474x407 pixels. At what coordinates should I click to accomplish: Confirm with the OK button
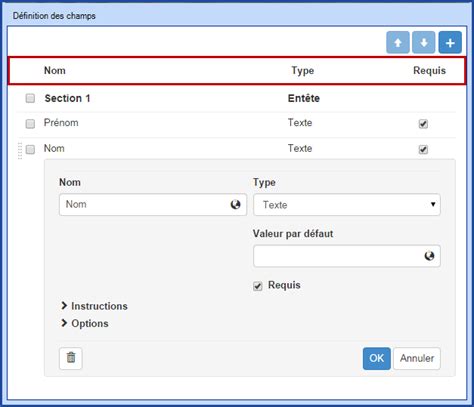pyautogui.click(x=377, y=358)
